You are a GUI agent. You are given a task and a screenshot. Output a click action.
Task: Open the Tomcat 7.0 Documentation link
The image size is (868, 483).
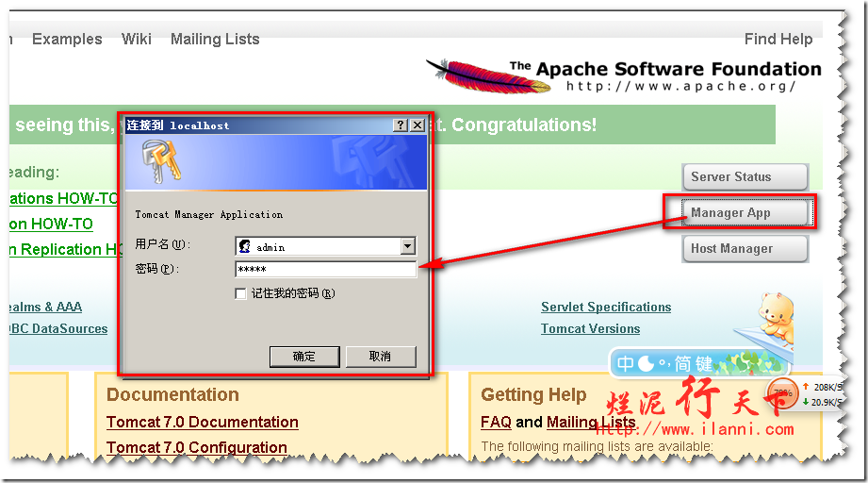(x=202, y=422)
